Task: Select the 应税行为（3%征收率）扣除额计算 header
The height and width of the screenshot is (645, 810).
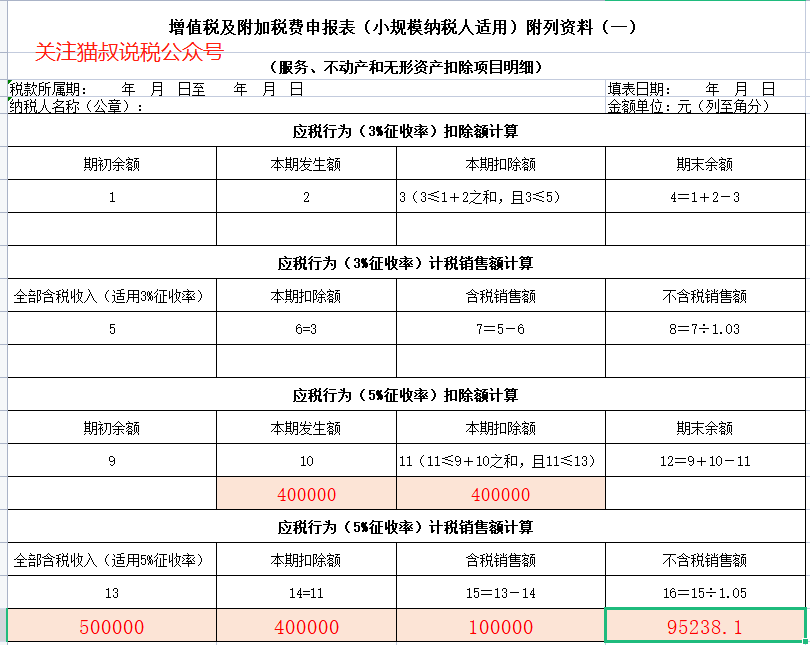Action: (x=405, y=131)
